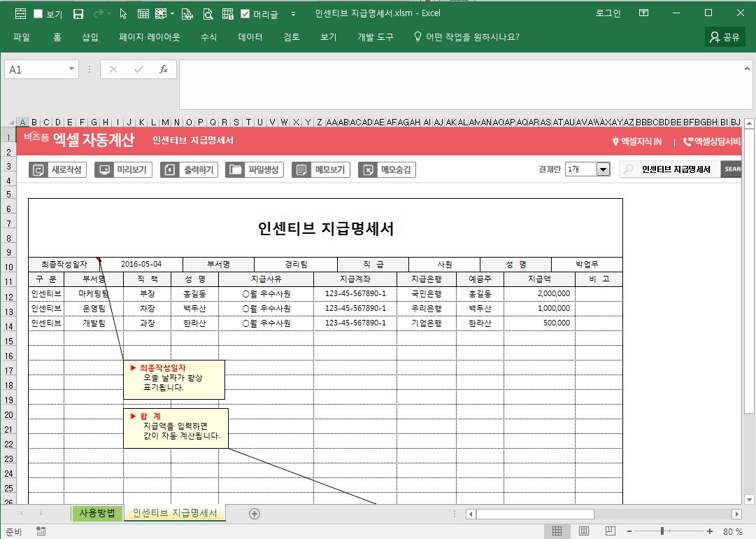Click the 새로작성 button
Image resolution: width=756 pixels, height=539 pixels.
58,169
